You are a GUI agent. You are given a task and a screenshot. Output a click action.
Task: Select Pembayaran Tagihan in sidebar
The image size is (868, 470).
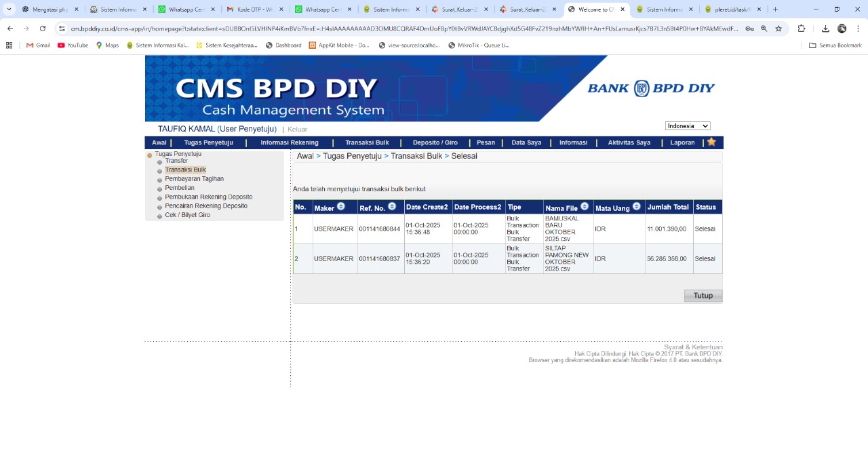click(x=194, y=179)
